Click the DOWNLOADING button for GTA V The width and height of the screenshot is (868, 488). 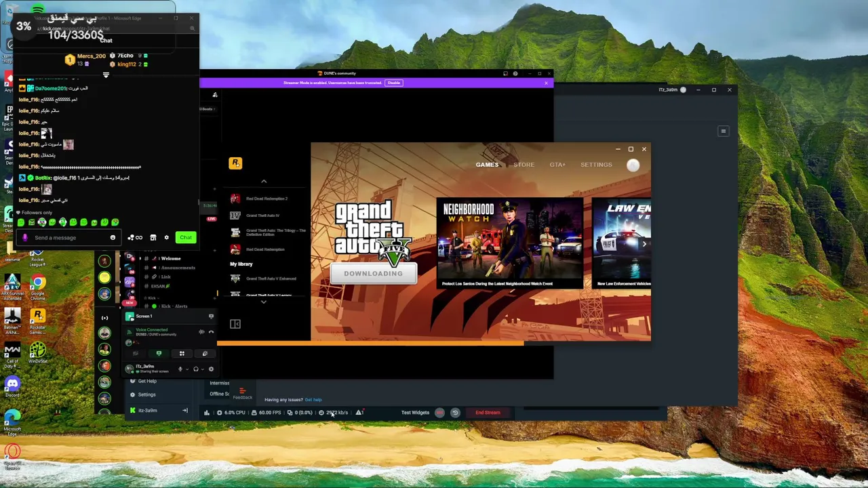click(373, 273)
